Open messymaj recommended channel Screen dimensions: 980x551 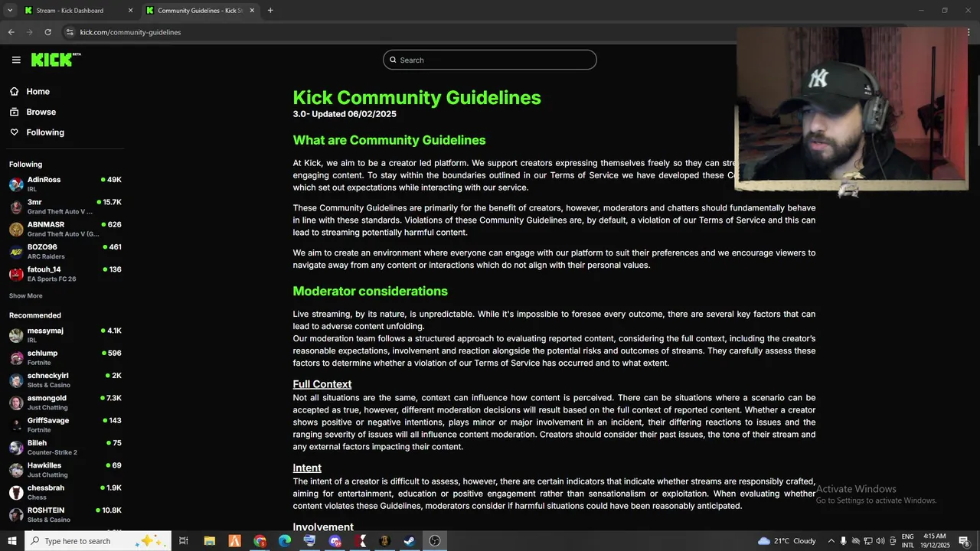[x=65, y=335]
